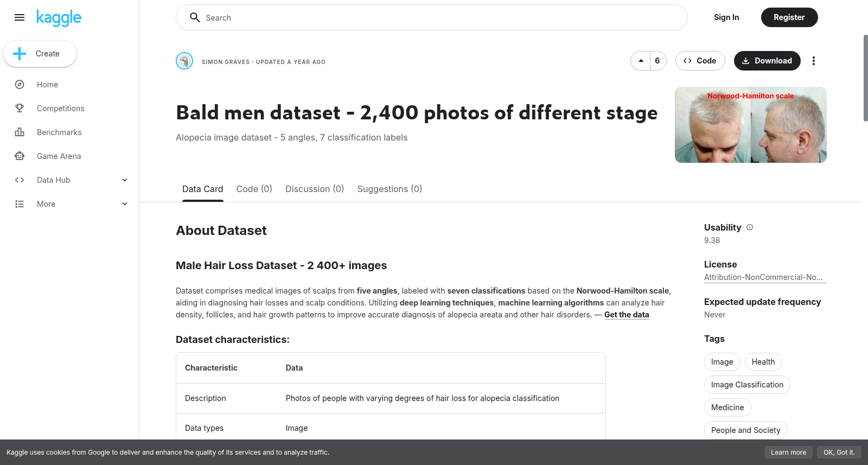Click the Download button
Screen dimensions: 868x465
coord(767,61)
